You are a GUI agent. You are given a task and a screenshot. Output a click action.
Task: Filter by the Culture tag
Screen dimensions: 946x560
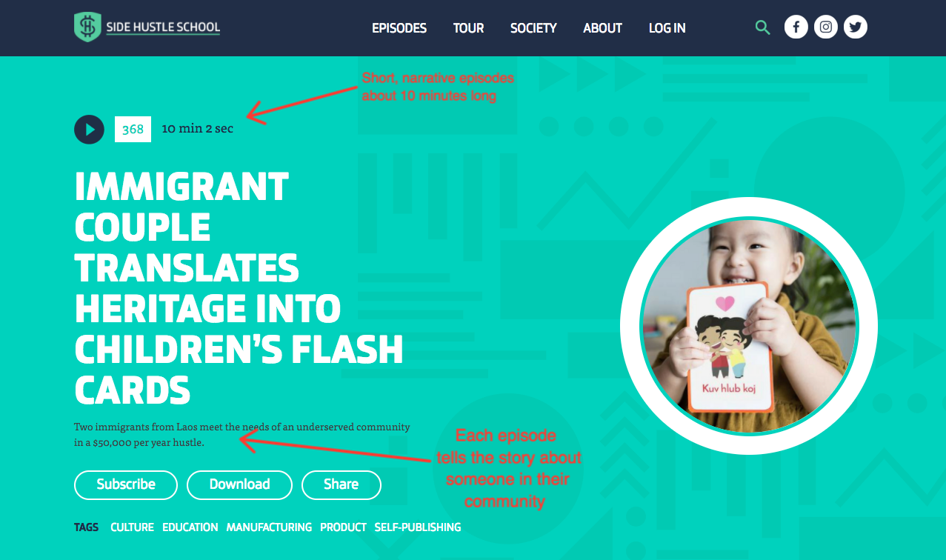coord(132,527)
